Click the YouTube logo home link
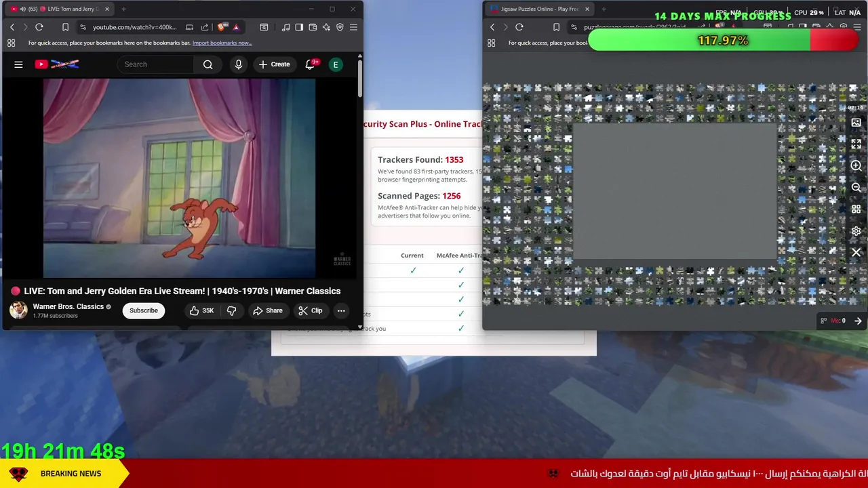The image size is (868, 488). coord(57,64)
